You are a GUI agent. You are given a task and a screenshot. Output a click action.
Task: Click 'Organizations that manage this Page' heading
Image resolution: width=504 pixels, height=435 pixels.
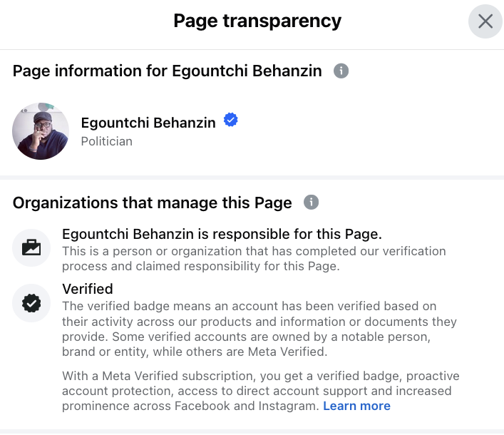click(153, 203)
